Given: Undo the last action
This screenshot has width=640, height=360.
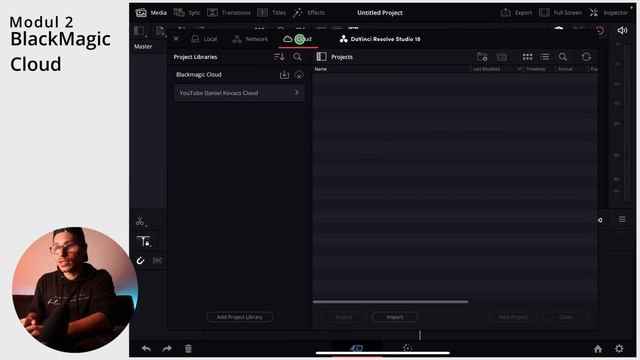Looking at the screenshot, I should 146,349.
